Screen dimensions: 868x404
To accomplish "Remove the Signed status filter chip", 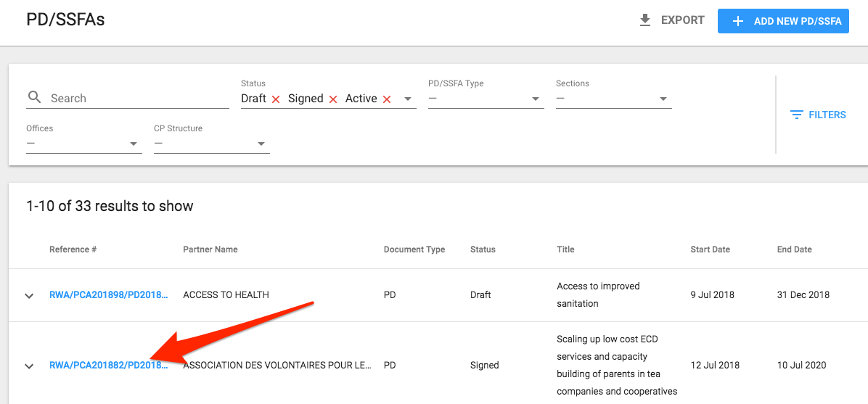I will pos(332,99).
